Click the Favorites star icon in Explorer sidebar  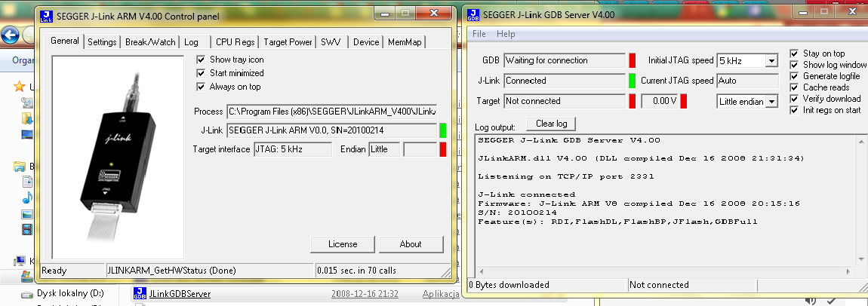pos(20,87)
